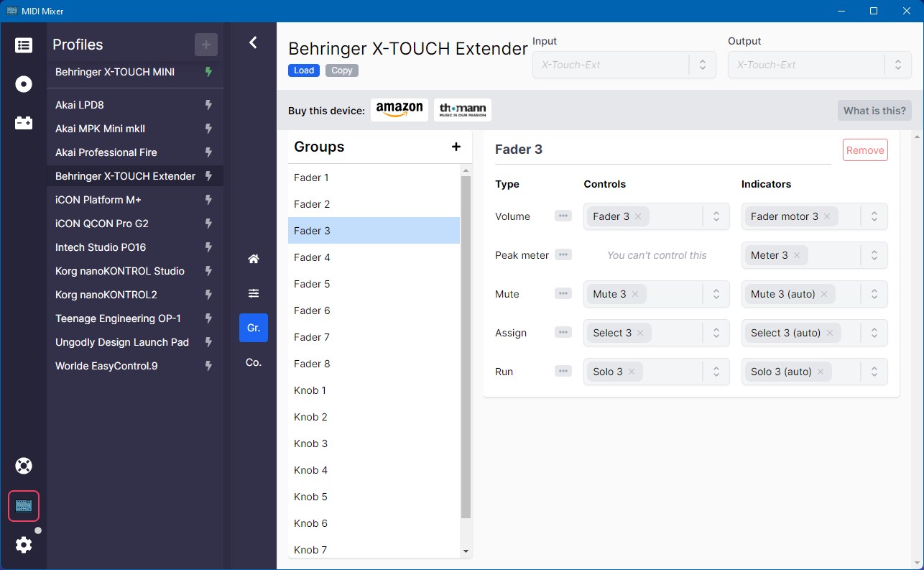Open the disc icon in left sidebar
Viewport: 924px width, 570px height.
point(24,85)
